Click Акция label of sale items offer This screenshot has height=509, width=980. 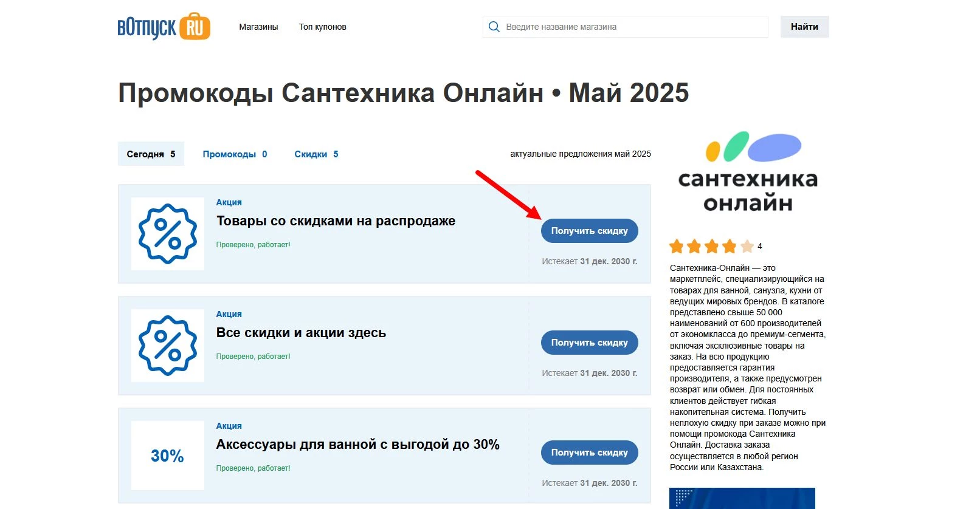point(229,202)
